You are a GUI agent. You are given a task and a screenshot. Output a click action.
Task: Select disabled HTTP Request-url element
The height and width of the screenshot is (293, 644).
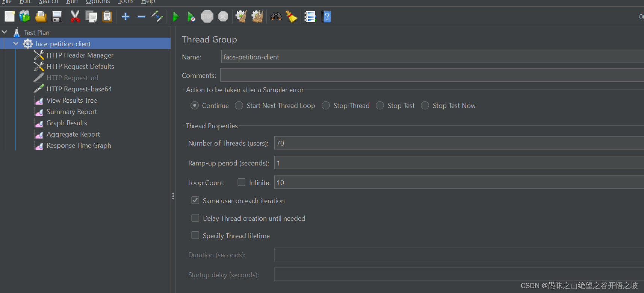coord(72,78)
